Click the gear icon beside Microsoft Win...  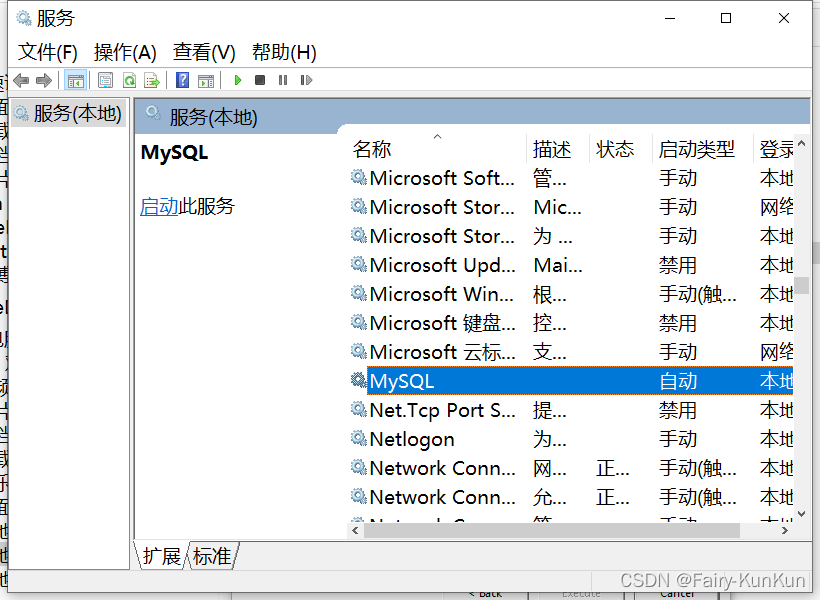(358, 293)
